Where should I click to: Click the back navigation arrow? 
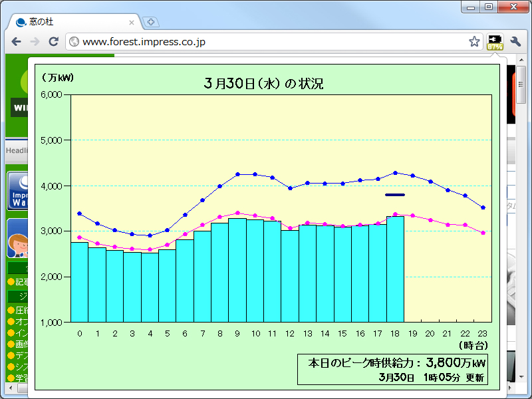click(x=16, y=41)
